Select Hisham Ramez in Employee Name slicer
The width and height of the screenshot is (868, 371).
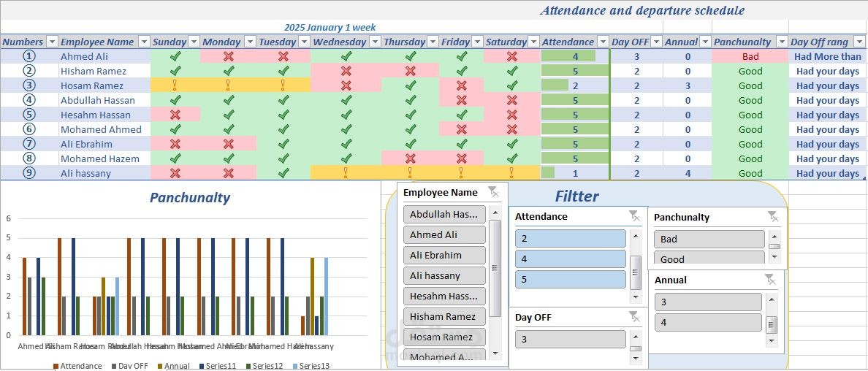pyautogui.click(x=444, y=317)
